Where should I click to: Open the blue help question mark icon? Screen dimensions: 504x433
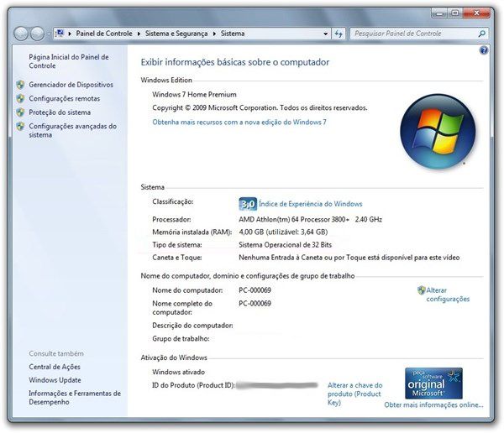point(484,50)
